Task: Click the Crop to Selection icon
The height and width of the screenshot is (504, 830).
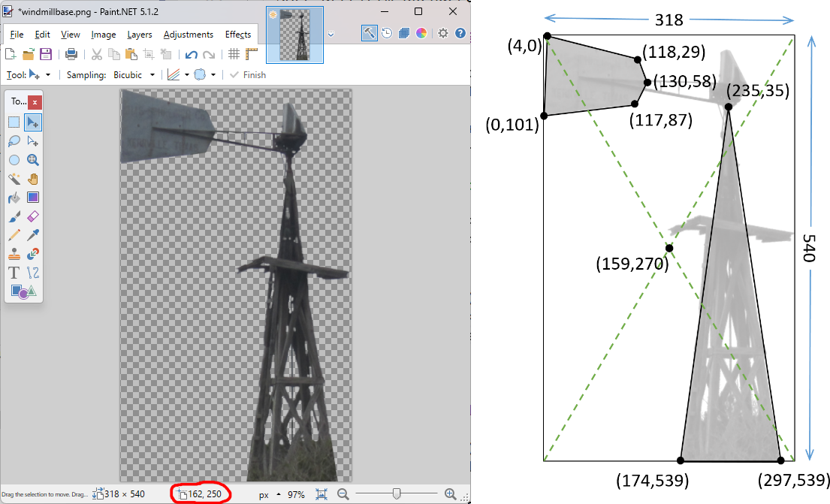Action: click(x=149, y=54)
